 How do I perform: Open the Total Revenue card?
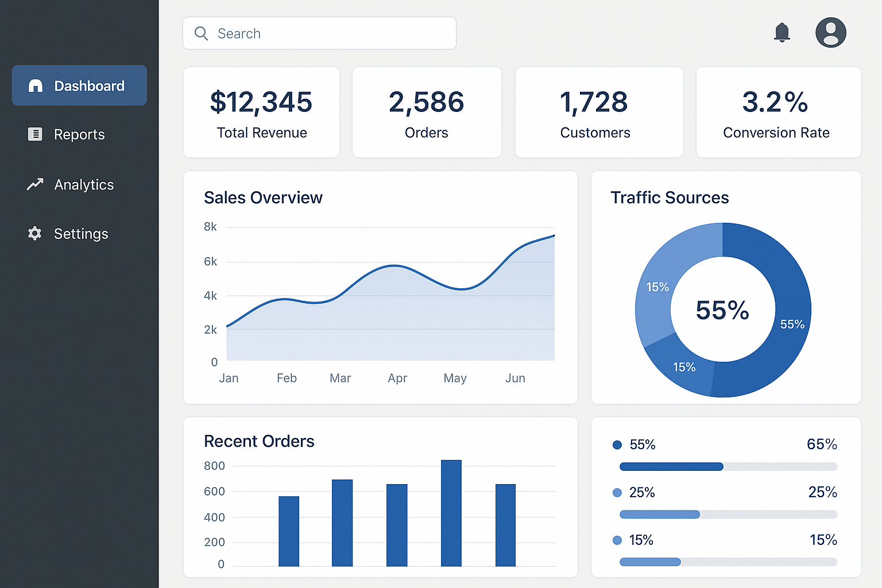261,113
